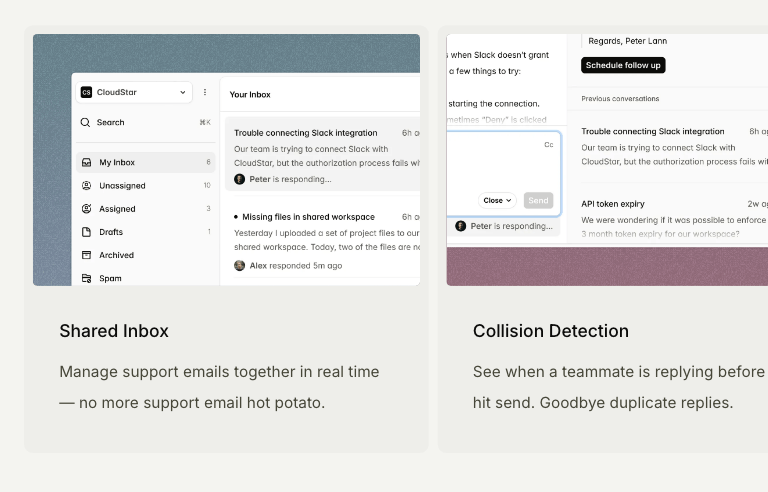Click the Spam folder icon

87,278
